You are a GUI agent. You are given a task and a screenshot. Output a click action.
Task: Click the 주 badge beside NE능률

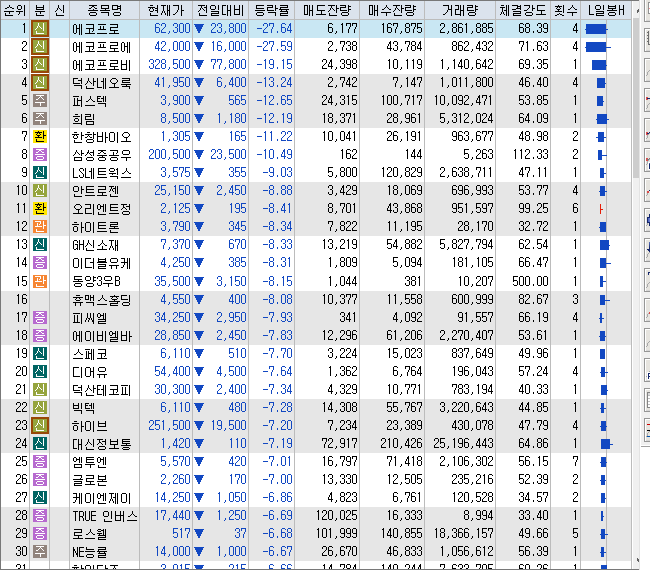tap(40, 552)
